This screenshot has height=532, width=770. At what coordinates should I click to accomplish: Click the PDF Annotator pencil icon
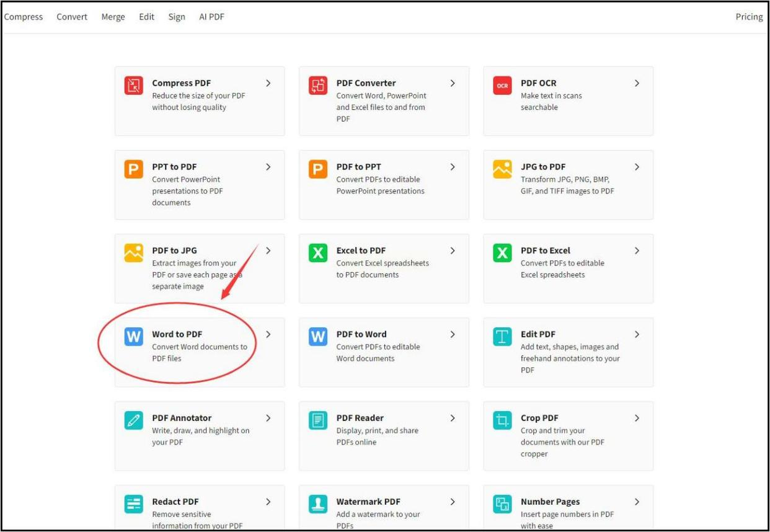tap(133, 420)
